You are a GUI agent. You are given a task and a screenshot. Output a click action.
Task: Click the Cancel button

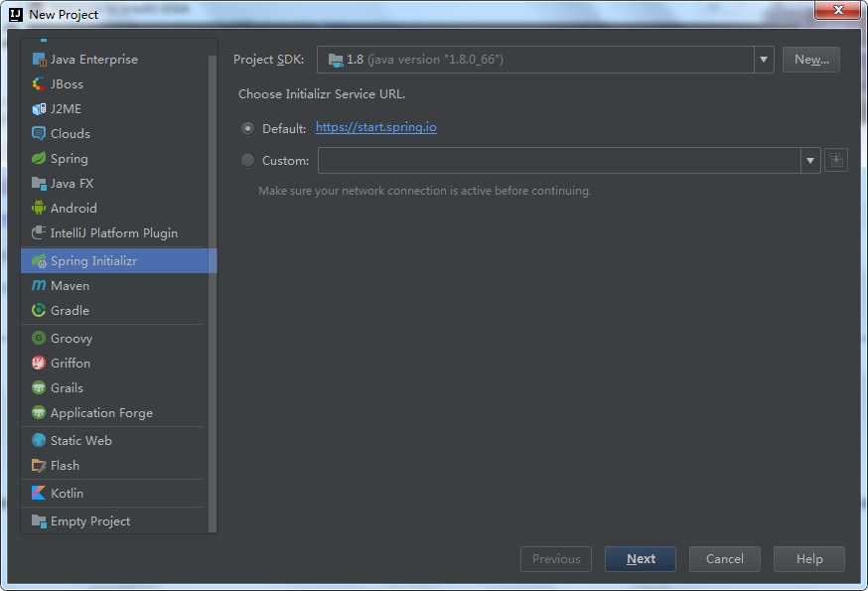(725, 559)
